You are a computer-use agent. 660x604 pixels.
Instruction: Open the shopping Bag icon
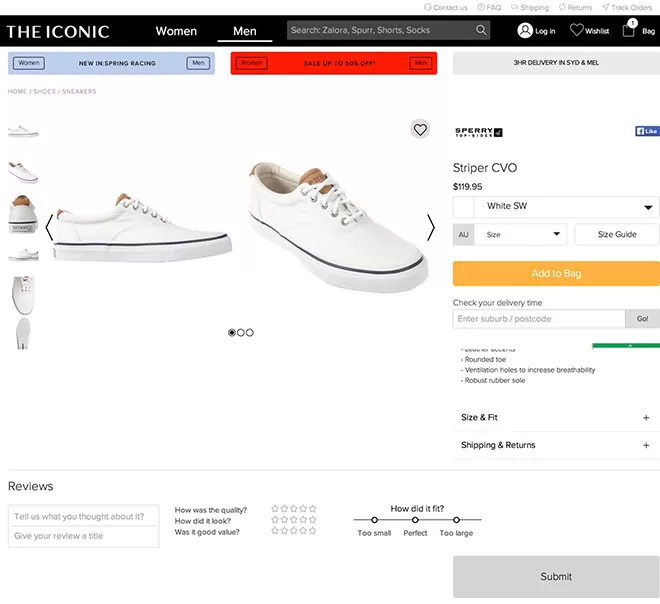pos(628,30)
